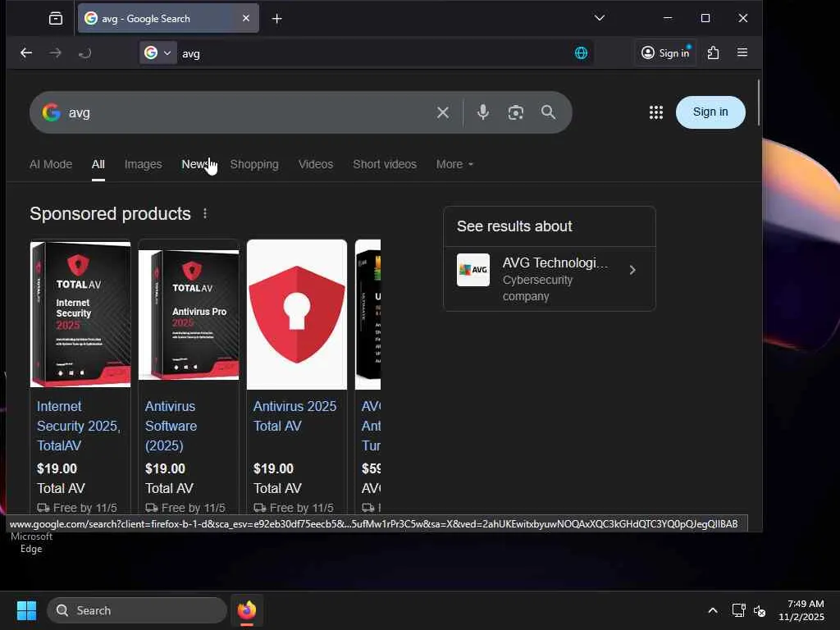Screen dimensions: 840x630
Task: Switch to AI Mode tab
Action: [x=51, y=164]
